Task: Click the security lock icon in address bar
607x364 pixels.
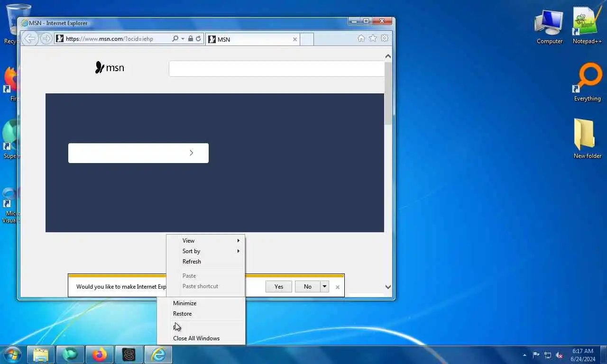Action: [190, 38]
